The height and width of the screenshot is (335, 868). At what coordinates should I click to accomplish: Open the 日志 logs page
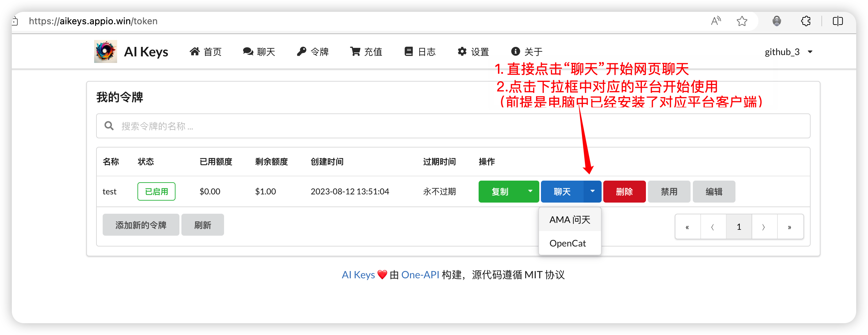click(420, 52)
